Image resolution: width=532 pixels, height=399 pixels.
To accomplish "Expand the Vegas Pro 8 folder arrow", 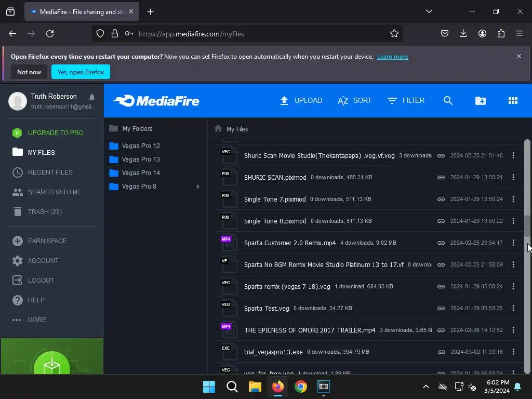I will 198,187.
